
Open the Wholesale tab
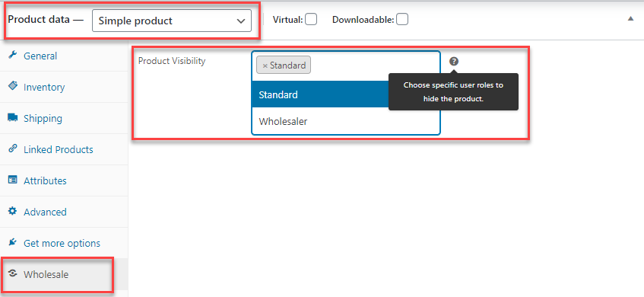pos(64,274)
